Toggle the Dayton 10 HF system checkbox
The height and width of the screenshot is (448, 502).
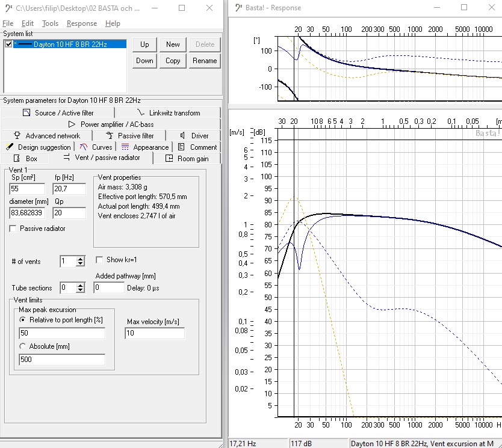[8, 44]
